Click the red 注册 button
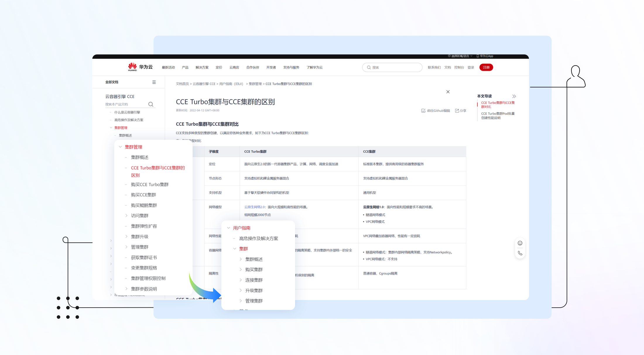644x355 pixels. pyautogui.click(x=486, y=68)
